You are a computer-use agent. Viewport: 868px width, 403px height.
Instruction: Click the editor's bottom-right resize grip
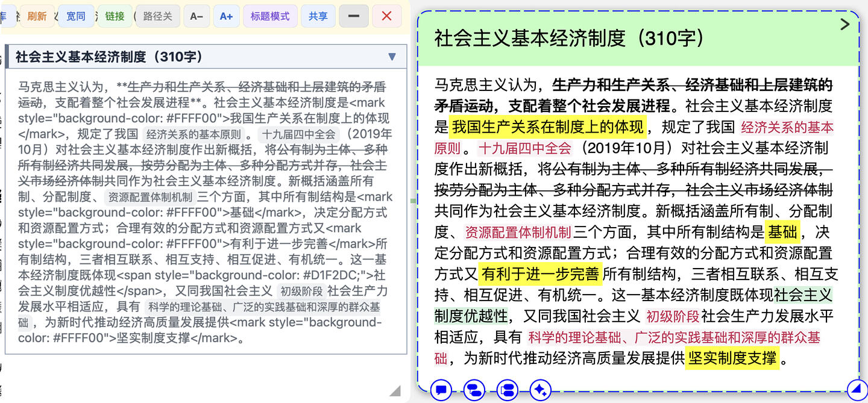[395, 390]
